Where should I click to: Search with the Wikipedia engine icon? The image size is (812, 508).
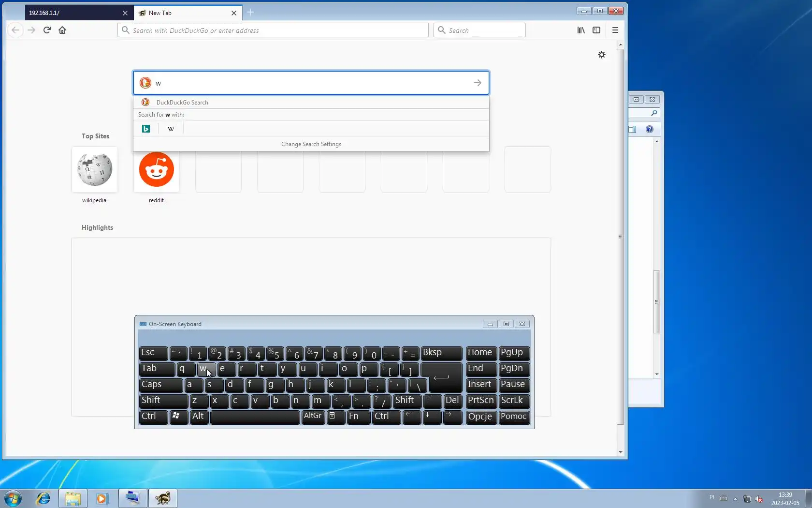pyautogui.click(x=171, y=129)
